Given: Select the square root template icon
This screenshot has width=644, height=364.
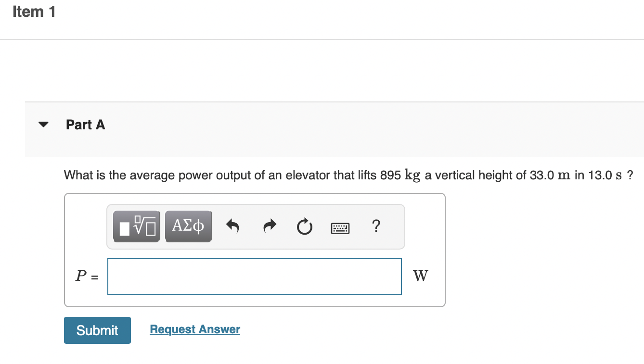Looking at the screenshot, I should tap(136, 226).
